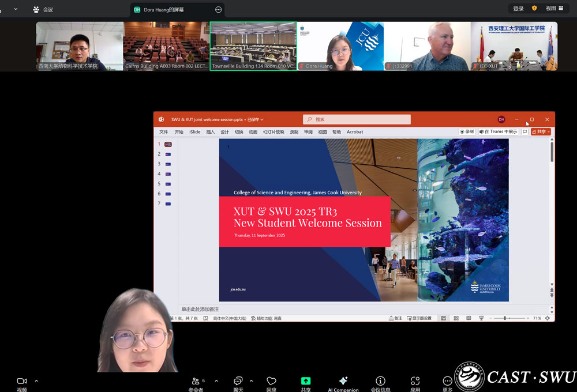Click the 在 Teams 中展示 button
The height and width of the screenshot is (392, 577).
point(498,131)
